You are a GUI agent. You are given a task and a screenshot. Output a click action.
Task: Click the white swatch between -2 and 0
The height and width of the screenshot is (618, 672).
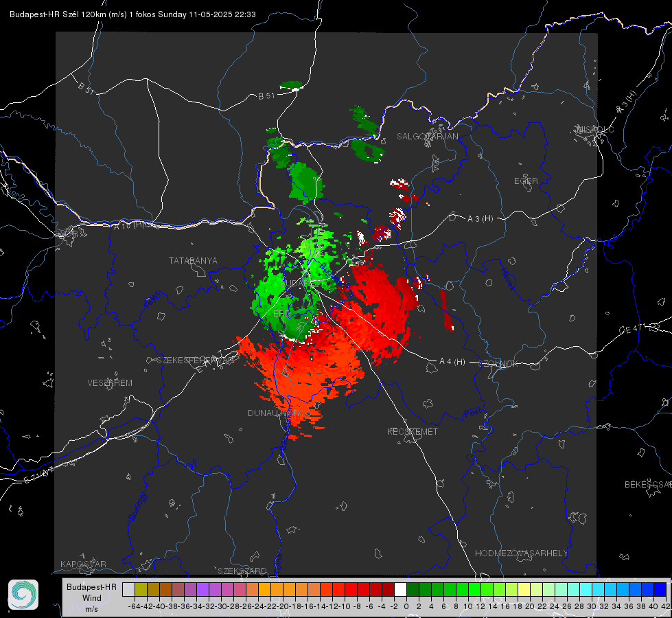[x=400, y=589]
